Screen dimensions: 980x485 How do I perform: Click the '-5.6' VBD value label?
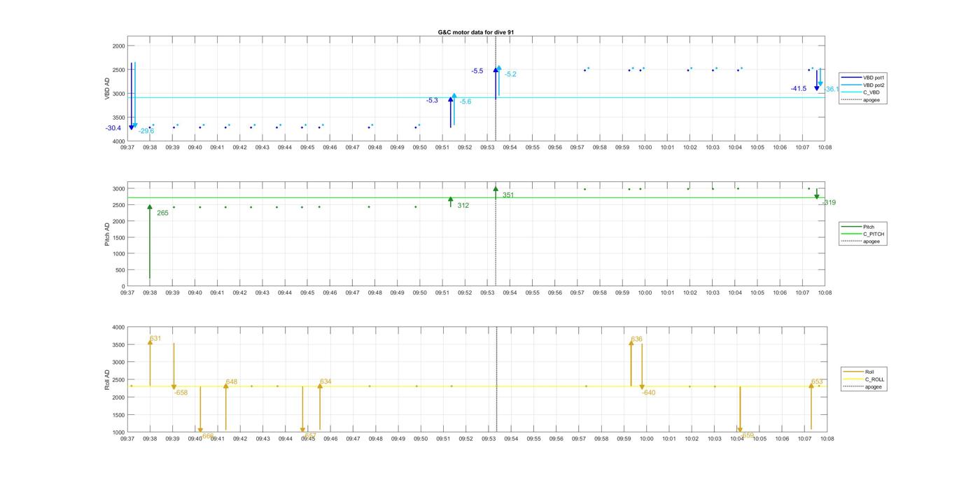465,101
